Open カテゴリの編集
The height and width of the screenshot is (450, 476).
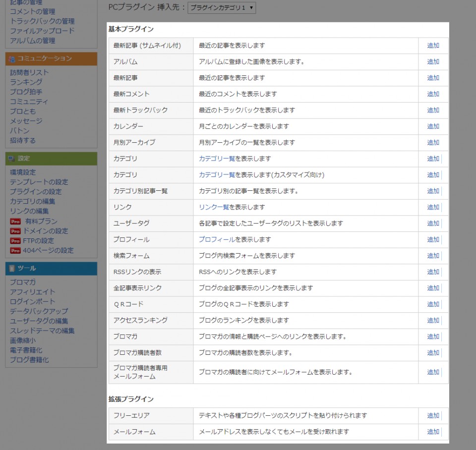33,202
